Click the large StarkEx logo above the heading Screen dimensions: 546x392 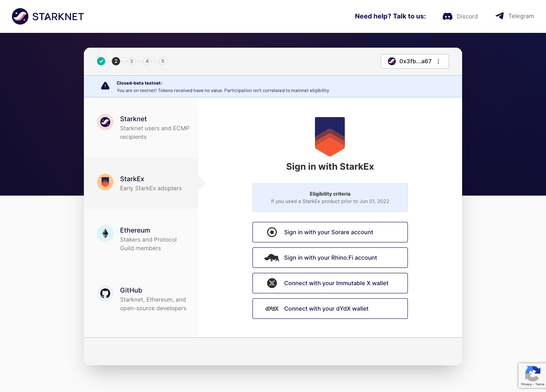tap(330, 137)
